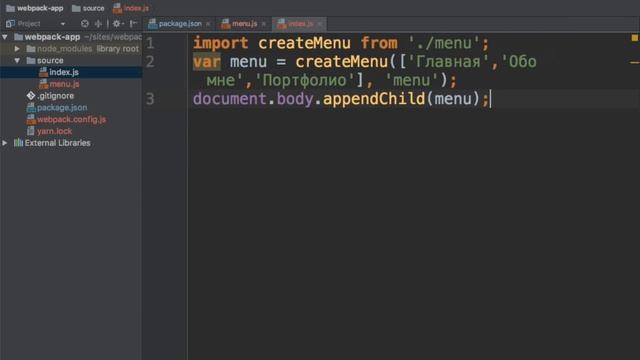Click the index.js file icon in tree
The image size is (640, 360).
43,72
